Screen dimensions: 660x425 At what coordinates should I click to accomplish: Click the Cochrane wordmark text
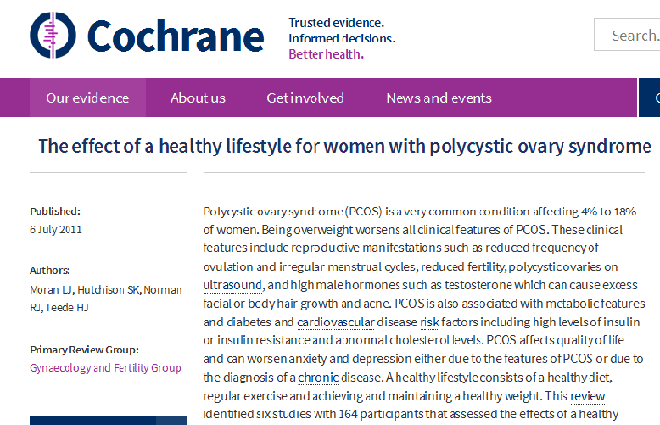pos(176,36)
